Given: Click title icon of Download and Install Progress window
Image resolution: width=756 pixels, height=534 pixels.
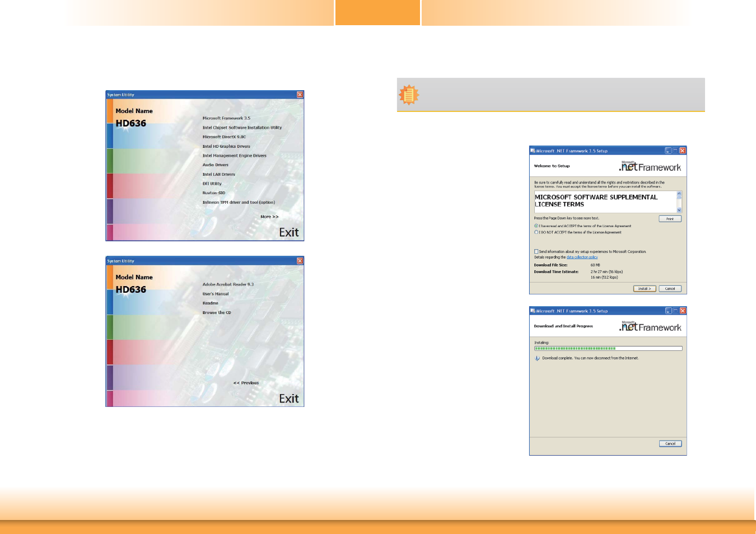Looking at the screenshot, I should coord(533,311).
